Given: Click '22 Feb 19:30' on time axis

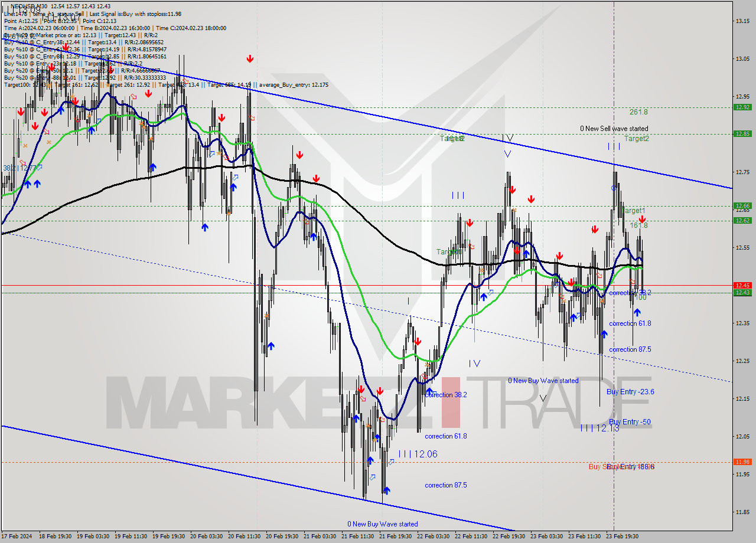Looking at the screenshot, I should 509,537.
